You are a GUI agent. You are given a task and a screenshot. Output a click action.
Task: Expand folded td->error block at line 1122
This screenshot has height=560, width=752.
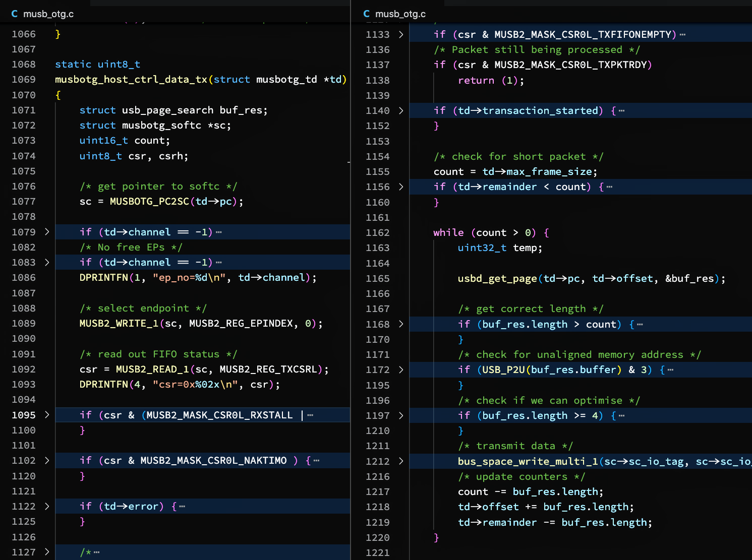47,506
